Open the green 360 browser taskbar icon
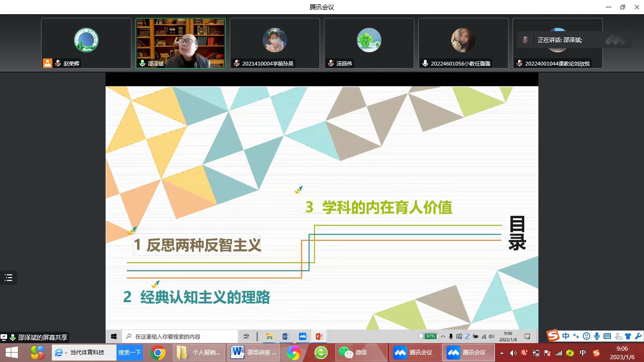 [x=321, y=353]
